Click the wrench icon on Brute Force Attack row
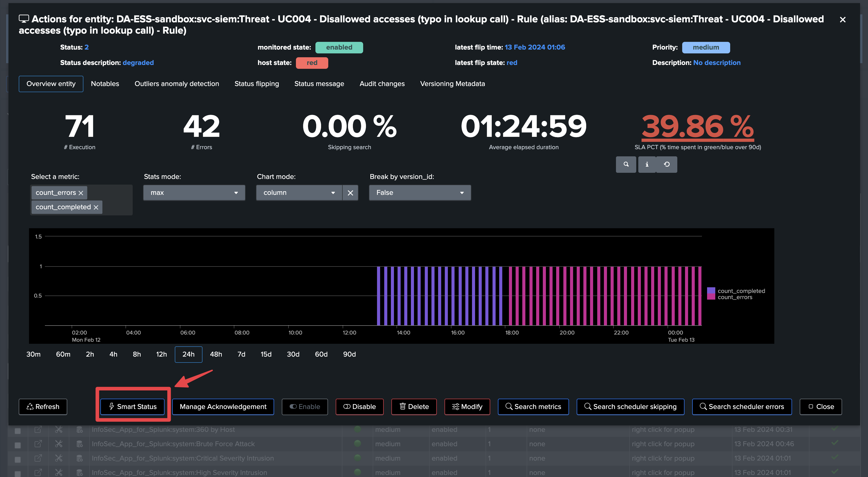 tap(59, 444)
